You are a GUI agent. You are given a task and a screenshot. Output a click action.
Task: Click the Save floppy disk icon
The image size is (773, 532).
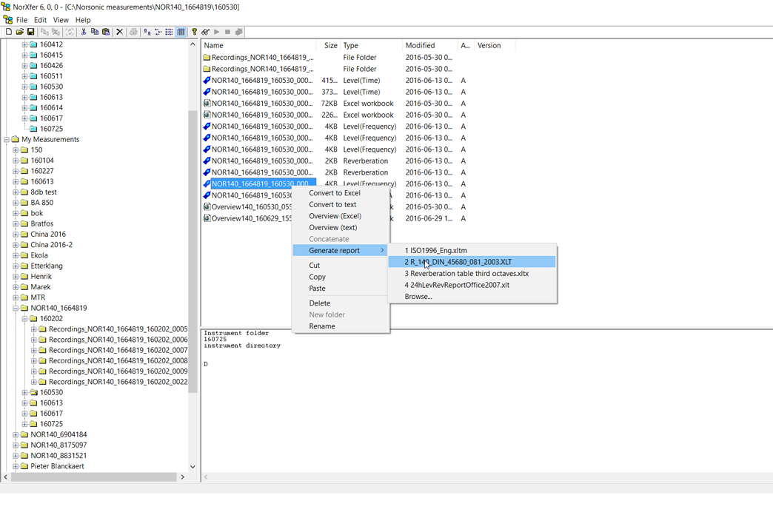30,32
